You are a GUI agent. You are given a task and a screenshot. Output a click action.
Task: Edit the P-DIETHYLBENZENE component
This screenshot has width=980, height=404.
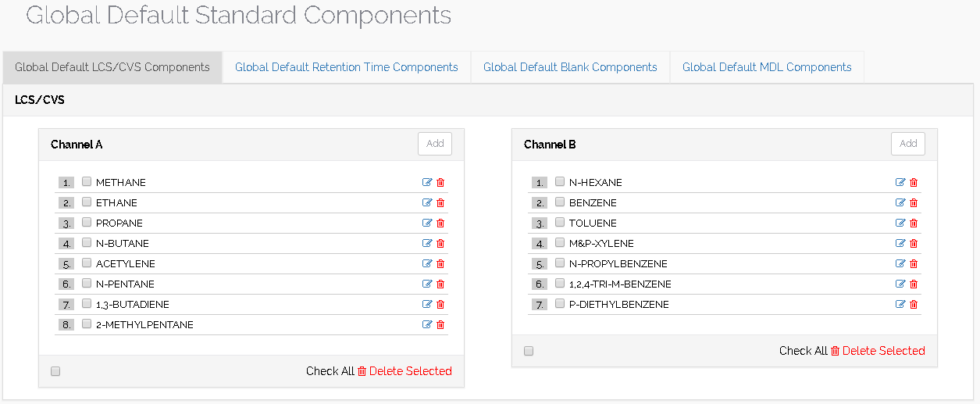coord(900,305)
